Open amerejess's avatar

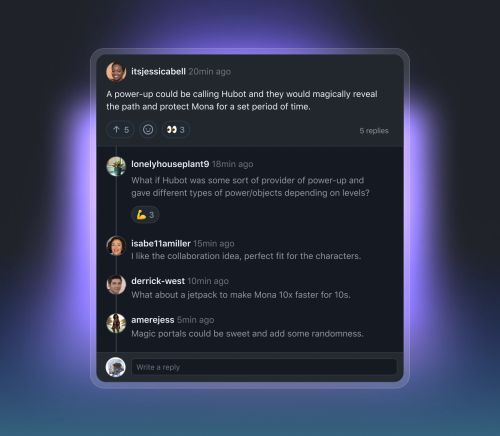(x=116, y=323)
